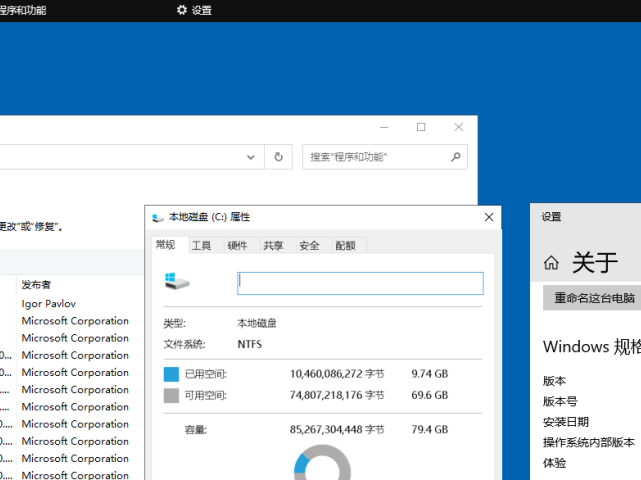Viewport: 641px width, 480px height.
Task: Sort the list by the 发布者 column header
Action: 37,285
